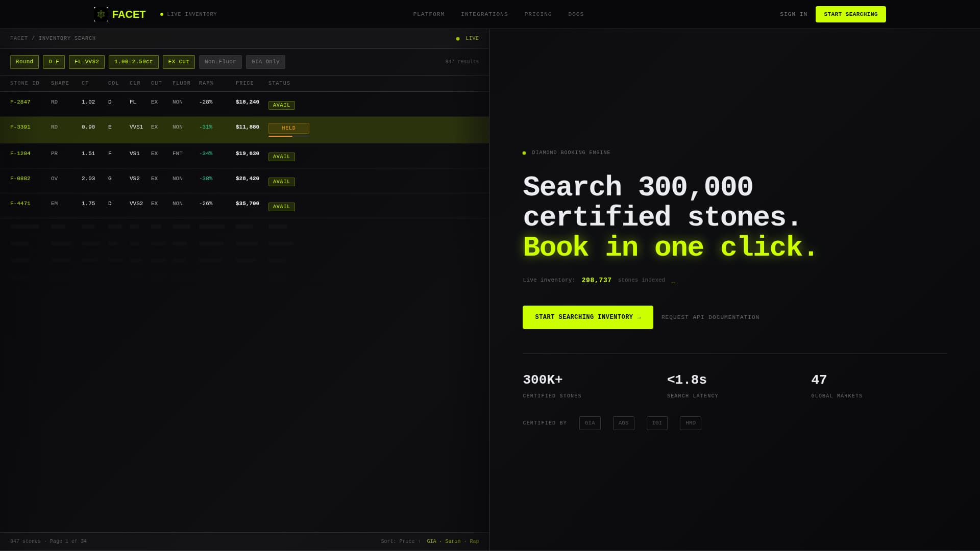Click the Page 1 of 34 footer text
Screen dimensions: 980x551
click(68, 541)
